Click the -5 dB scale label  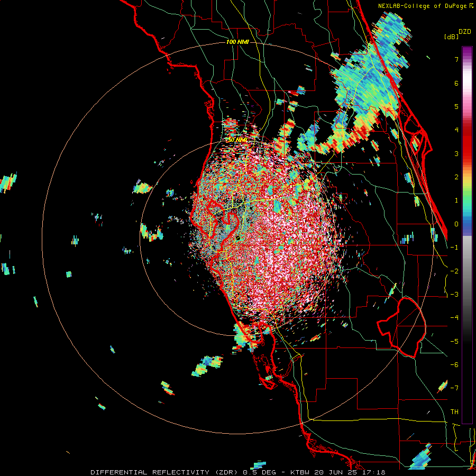(454, 342)
